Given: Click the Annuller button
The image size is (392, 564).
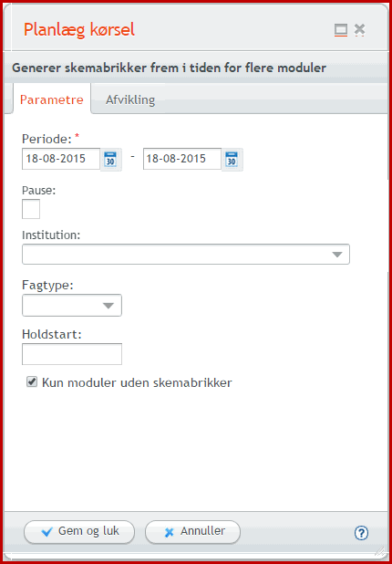Looking at the screenshot, I should [192, 532].
